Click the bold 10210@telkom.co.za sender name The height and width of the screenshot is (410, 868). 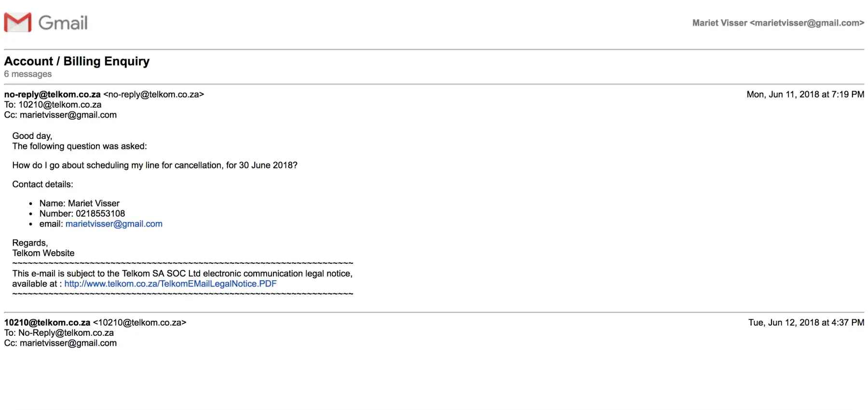coord(47,323)
